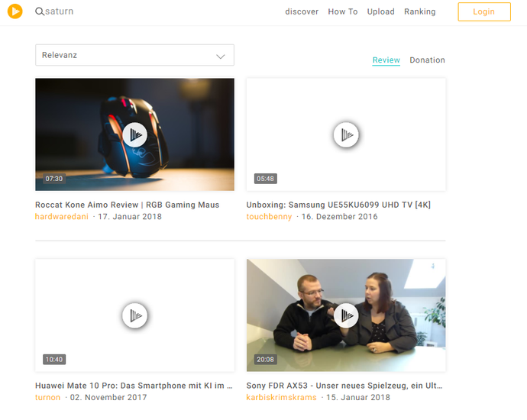Click the chevron arrow in Relevanz dropdown

coord(221,56)
